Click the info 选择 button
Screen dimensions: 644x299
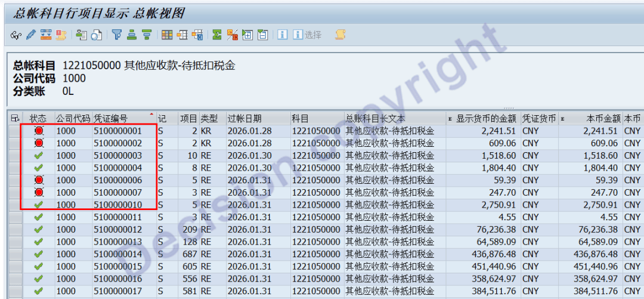307,35
